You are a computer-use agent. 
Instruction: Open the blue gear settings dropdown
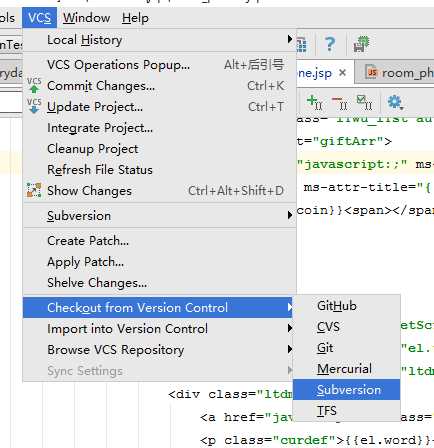tap(395, 102)
